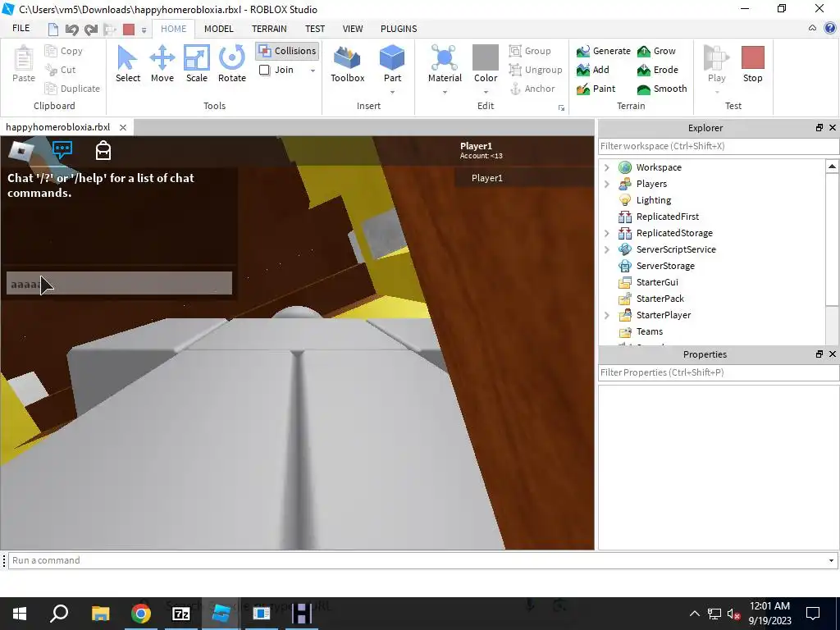Open File Explorer from the taskbar

click(100, 614)
